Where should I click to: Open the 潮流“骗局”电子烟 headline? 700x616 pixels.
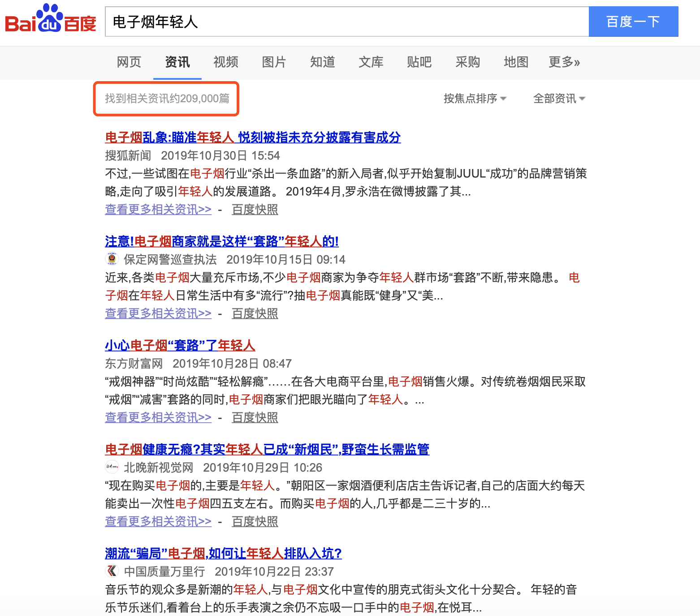pyautogui.click(x=223, y=553)
